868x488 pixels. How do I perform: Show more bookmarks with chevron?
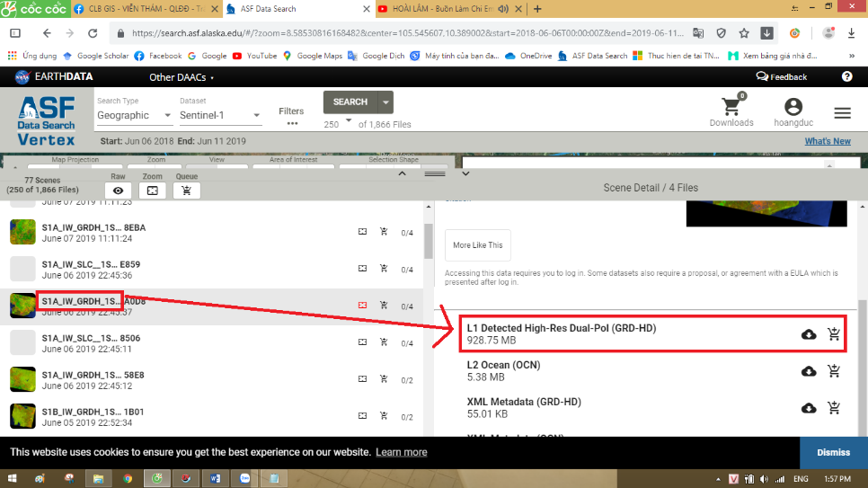coord(852,56)
